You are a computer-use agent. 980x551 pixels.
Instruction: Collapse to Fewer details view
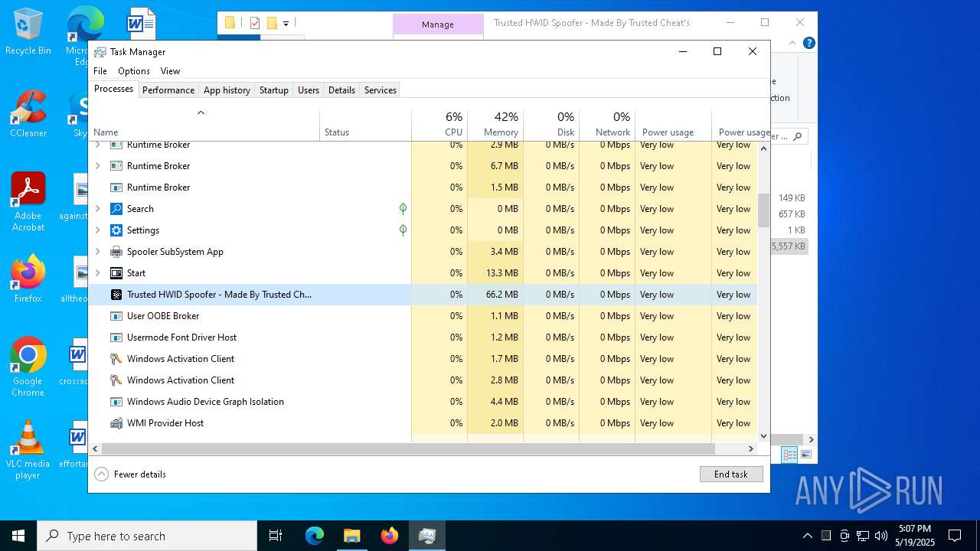pyautogui.click(x=130, y=474)
